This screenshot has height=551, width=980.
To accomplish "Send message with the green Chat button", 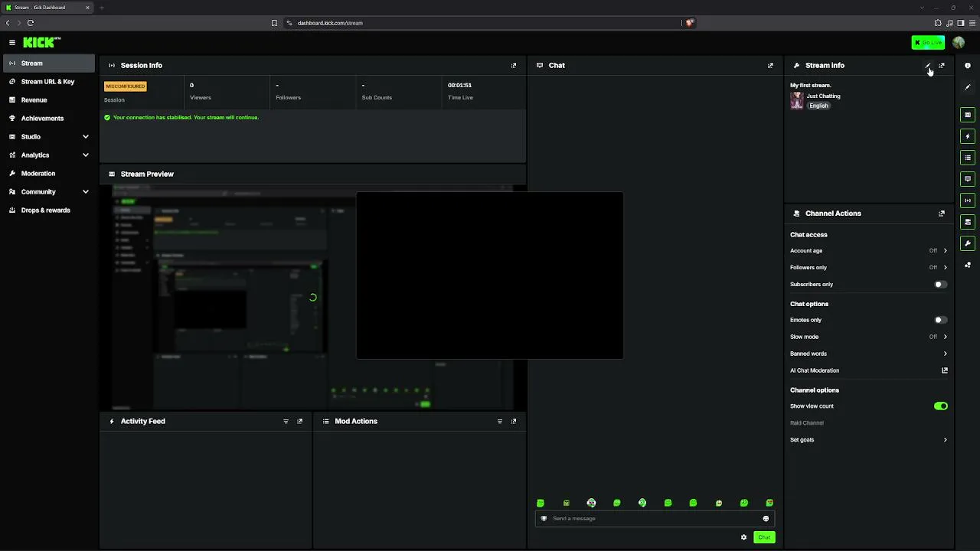I will [x=764, y=537].
